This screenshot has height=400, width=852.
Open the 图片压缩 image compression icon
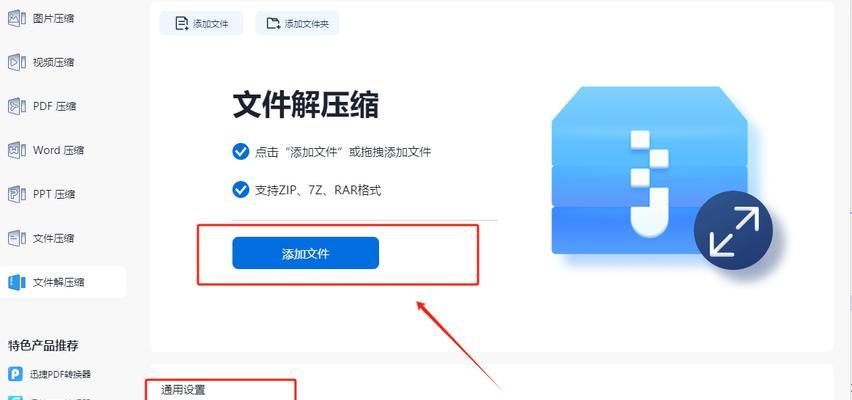16,18
